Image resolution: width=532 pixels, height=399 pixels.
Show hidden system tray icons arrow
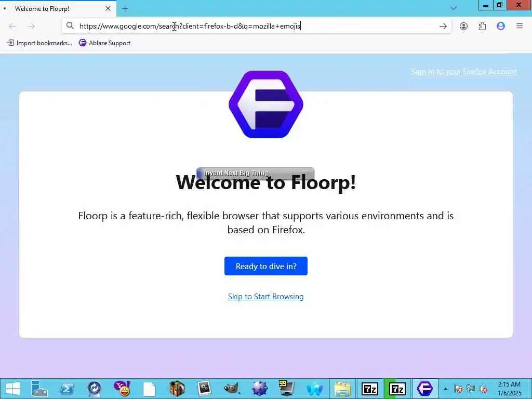(x=445, y=389)
